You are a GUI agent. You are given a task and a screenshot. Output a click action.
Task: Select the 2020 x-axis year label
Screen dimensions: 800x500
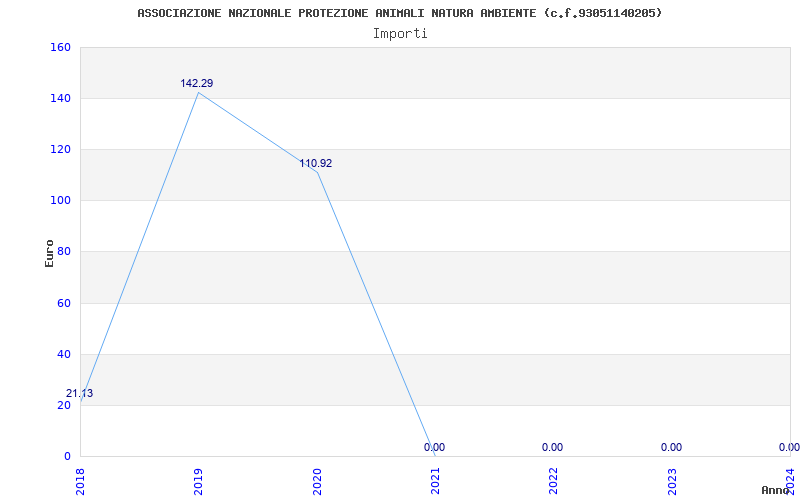317,482
